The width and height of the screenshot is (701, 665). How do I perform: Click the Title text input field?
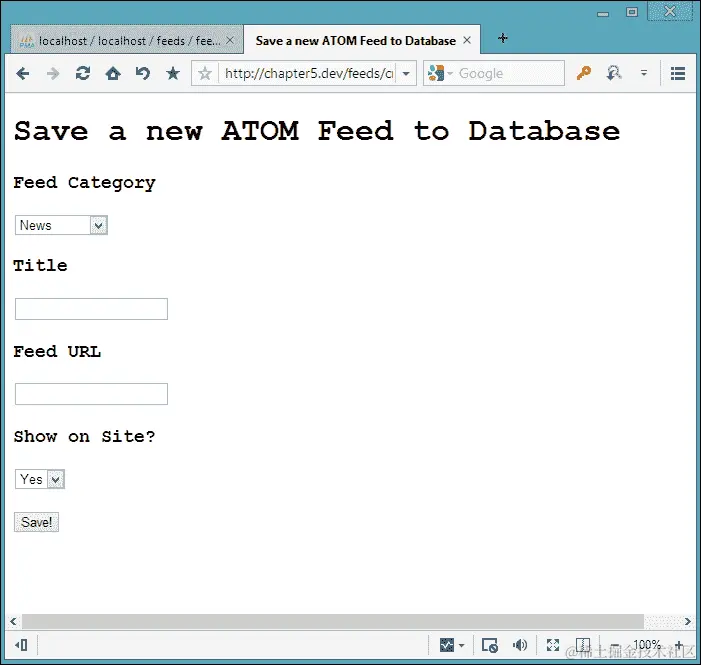pyautogui.click(x=91, y=309)
